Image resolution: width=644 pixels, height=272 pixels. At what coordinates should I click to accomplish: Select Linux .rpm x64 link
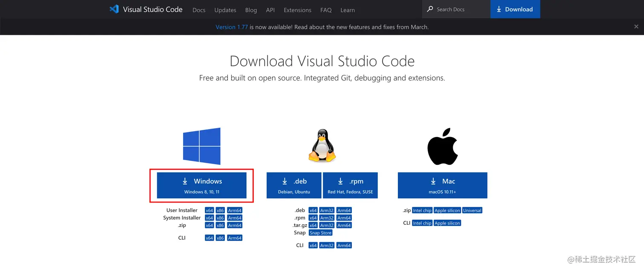tap(313, 218)
